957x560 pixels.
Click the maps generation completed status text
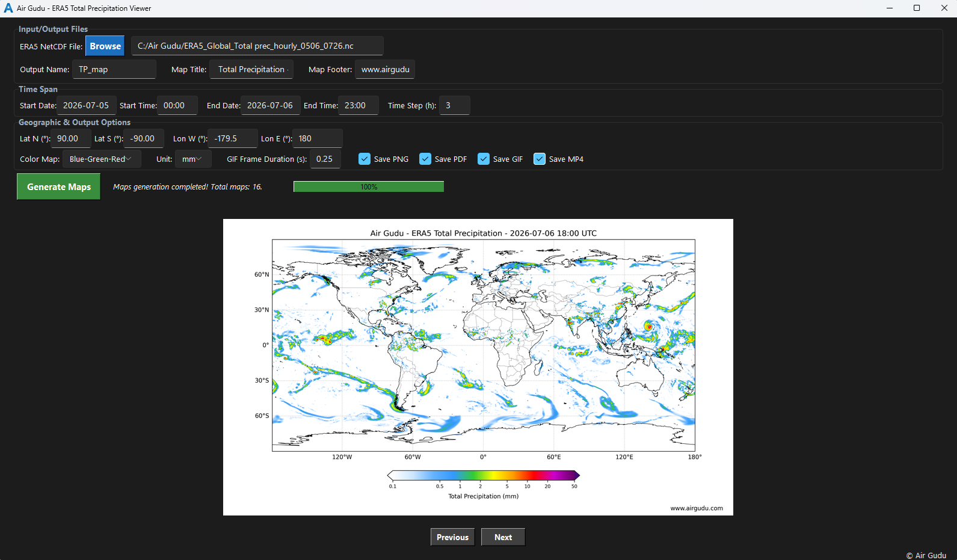coord(188,187)
